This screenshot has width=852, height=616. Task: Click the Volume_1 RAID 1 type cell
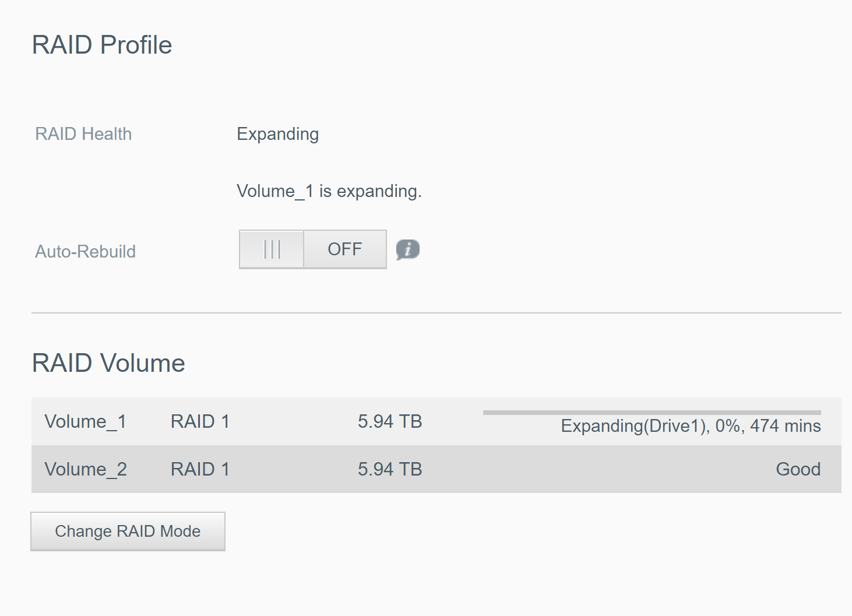[200, 421]
